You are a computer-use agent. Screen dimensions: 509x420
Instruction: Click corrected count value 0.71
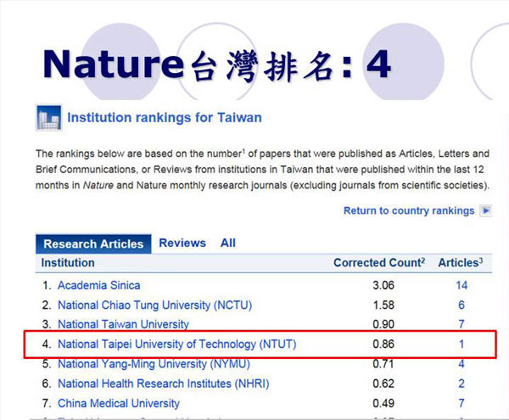point(383,364)
